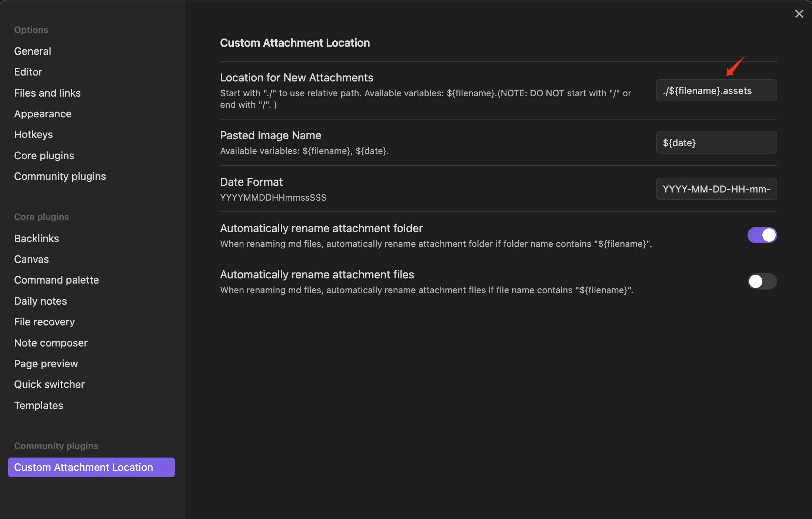Open the Hotkeys settings page
This screenshot has width=812, height=519.
point(33,134)
